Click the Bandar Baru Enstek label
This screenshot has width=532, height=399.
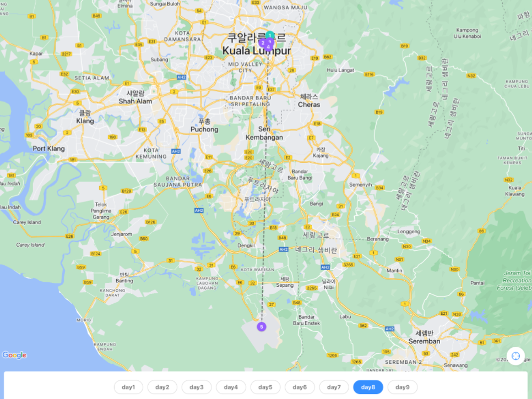[x=306, y=320]
